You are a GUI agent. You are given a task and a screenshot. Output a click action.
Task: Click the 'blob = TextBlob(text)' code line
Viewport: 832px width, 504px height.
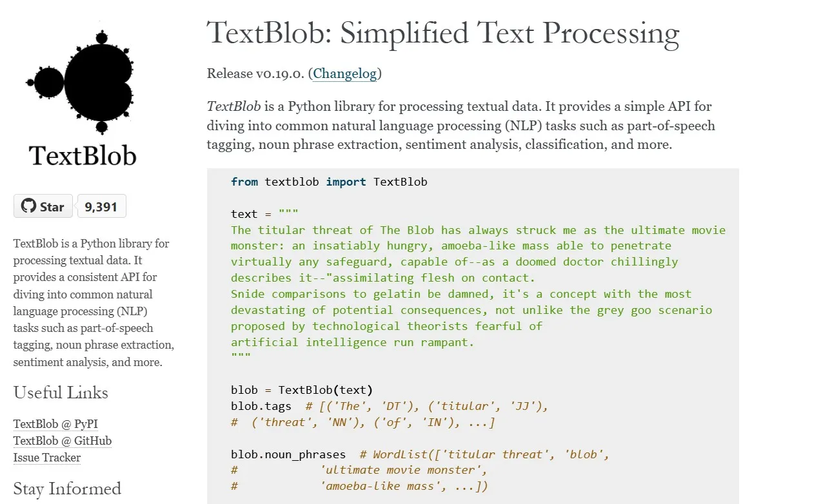pos(302,390)
